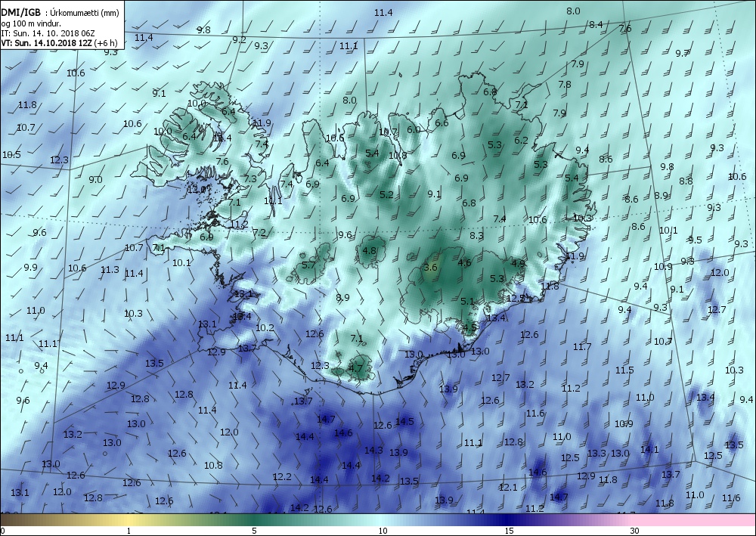
Task: Click the 7.8 value on the map
Action: 565,84
